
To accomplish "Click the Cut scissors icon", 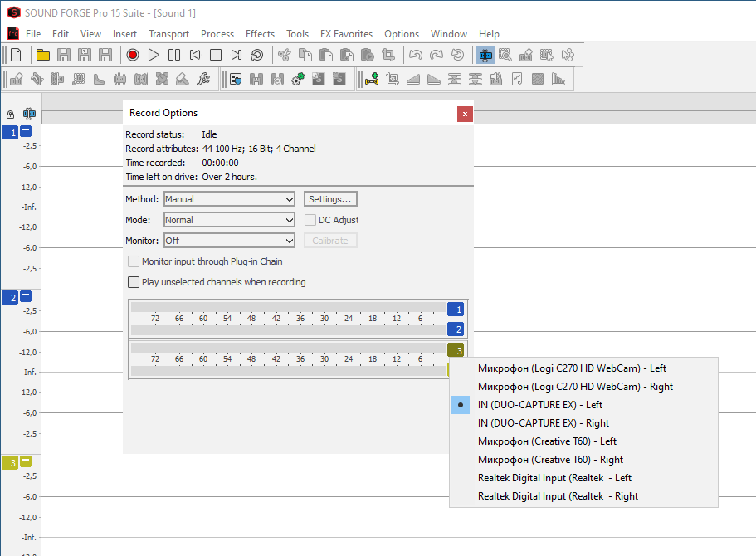I will (285, 55).
